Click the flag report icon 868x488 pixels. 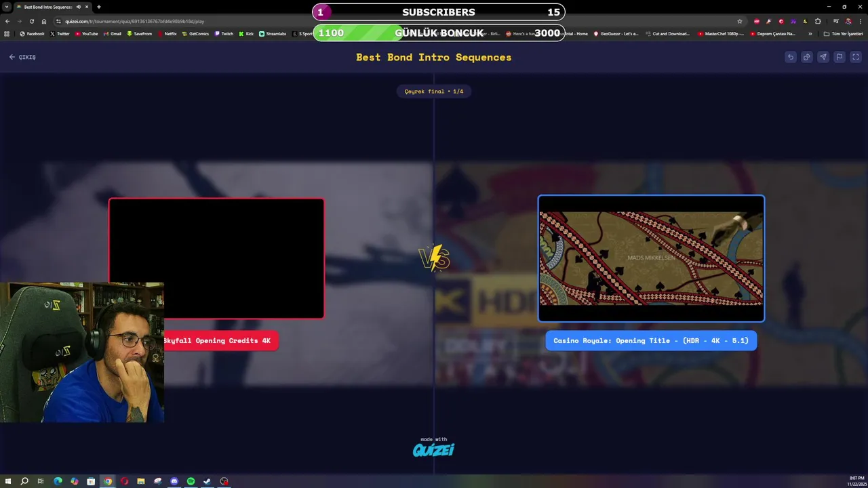click(x=839, y=57)
